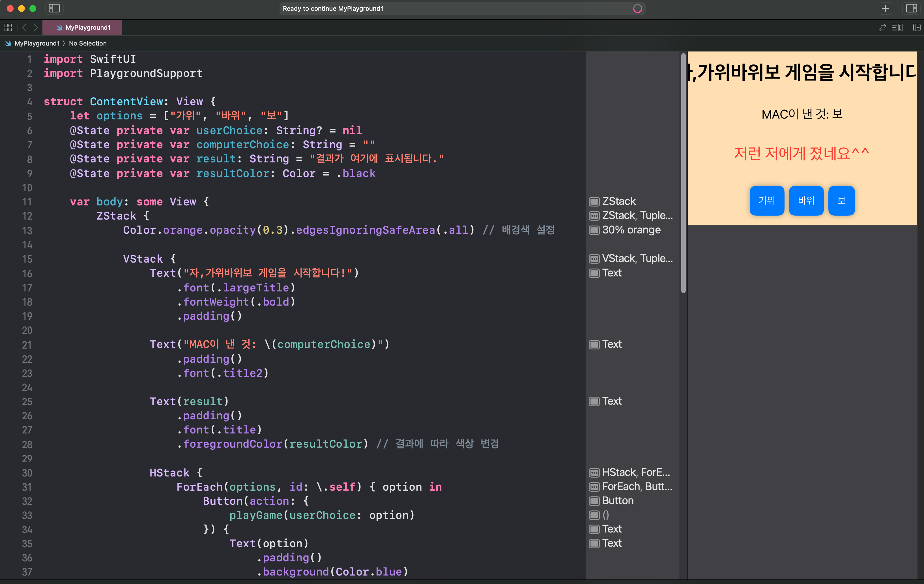Click MyPlayground1 in the breadcrumb path
This screenshot has height=584, width=924.
(37, 43)
